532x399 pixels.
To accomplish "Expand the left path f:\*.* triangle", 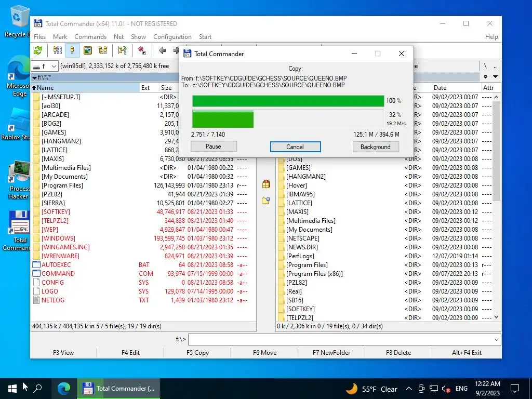I will (34, 78).
